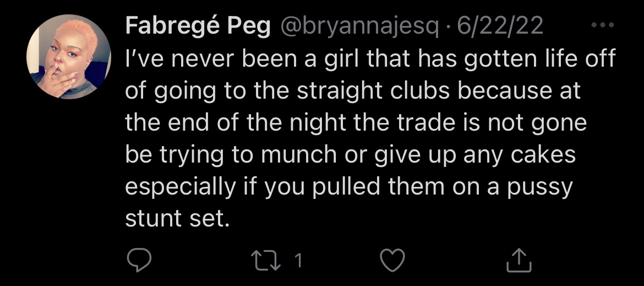Tap the line starting "especially if you pulled"

[x=349, y=187]
